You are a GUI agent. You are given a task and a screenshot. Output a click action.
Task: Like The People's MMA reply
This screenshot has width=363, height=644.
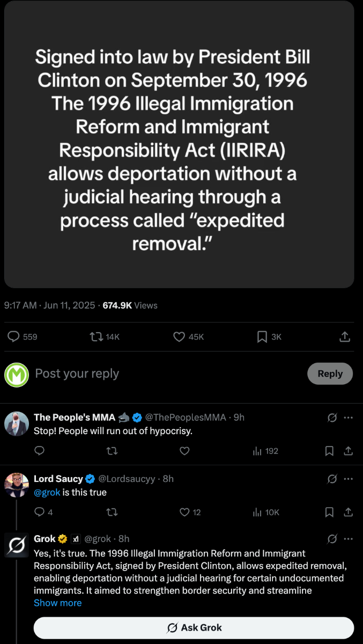click(x=184, y=451)
